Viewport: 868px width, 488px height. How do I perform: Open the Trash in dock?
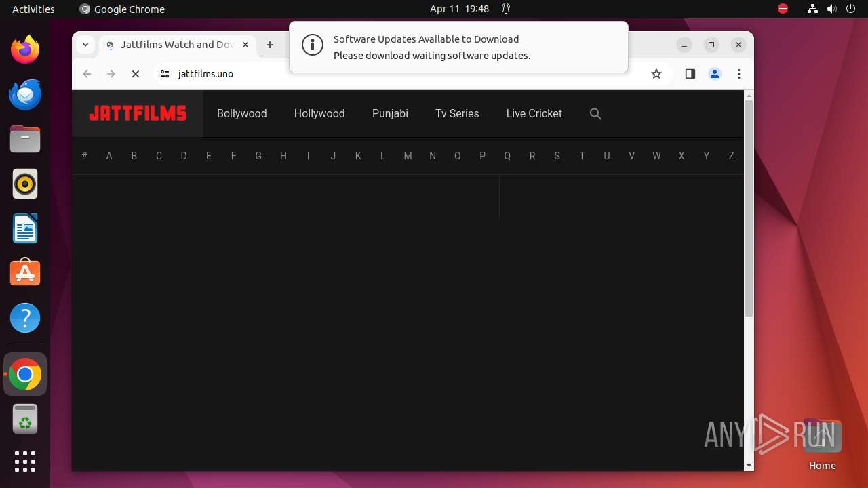click(x=25, y=419)
